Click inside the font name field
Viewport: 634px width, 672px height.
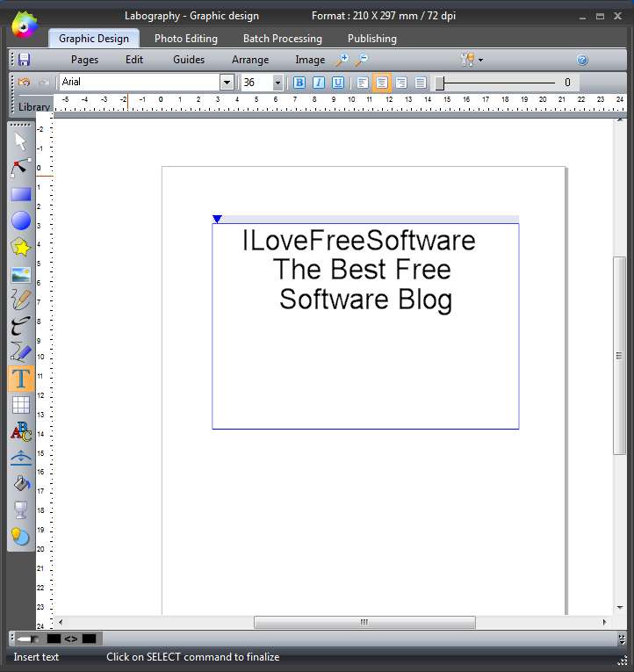pyautogui.click(x=140, y=82)
